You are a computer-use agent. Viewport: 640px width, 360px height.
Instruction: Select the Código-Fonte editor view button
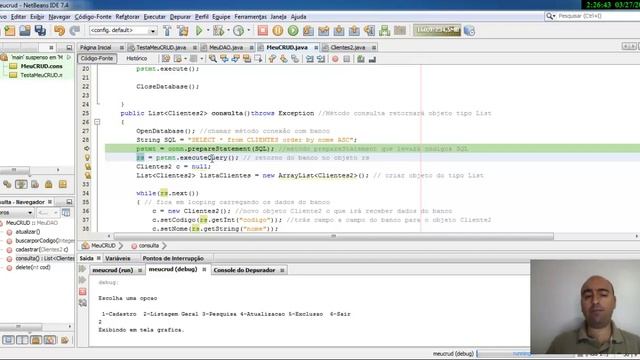[x=97, y=58]
